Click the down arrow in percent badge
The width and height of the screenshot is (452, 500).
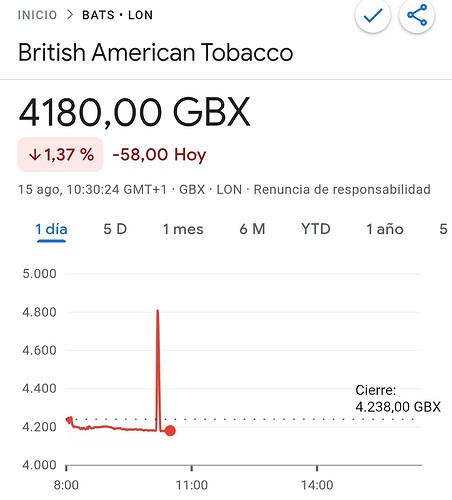pyautogui.click(x=35, y=155)
